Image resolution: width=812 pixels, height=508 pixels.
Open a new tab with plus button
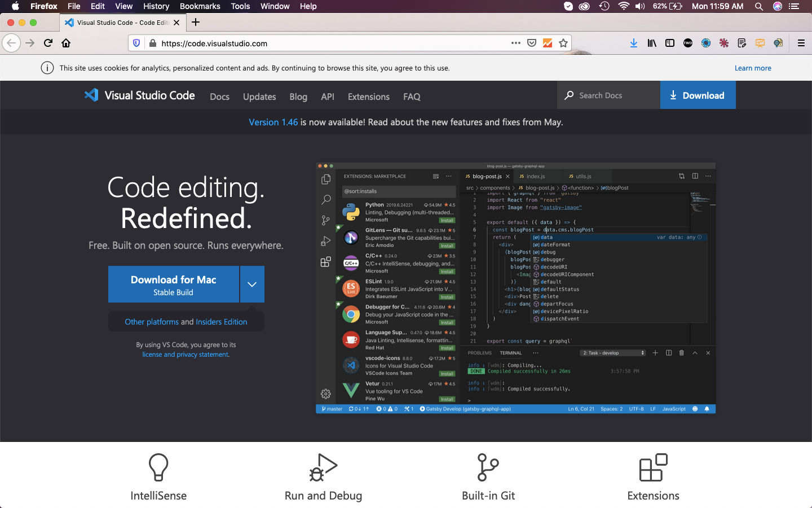pos(196,22)
